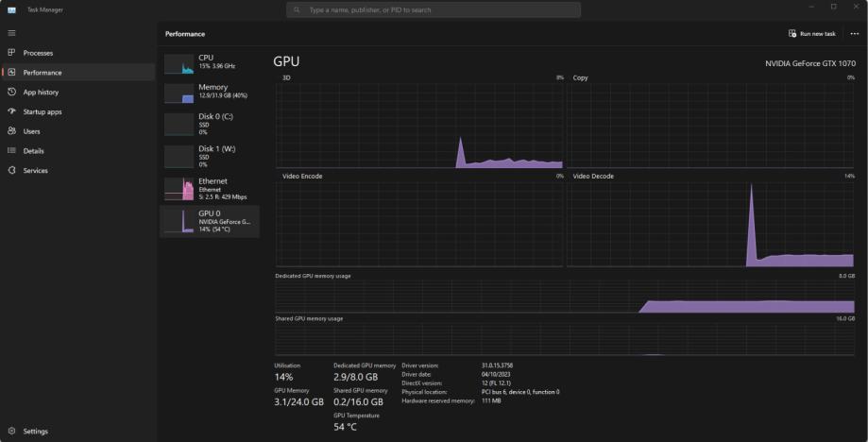Open the Details page

(78, 151)
